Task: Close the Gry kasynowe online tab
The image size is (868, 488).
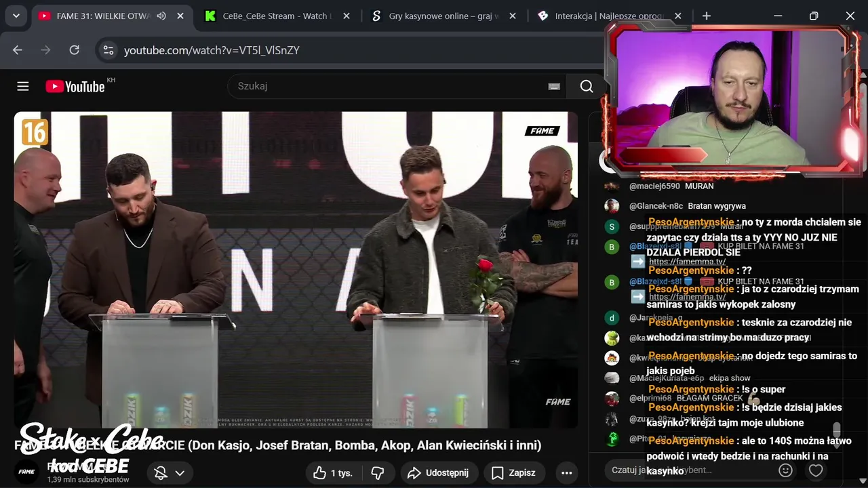Action: coord(513,16)
